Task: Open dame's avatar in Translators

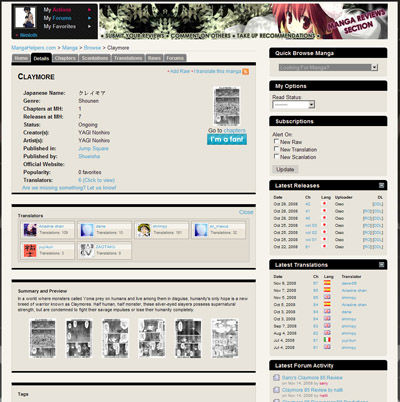Action: 87,230
